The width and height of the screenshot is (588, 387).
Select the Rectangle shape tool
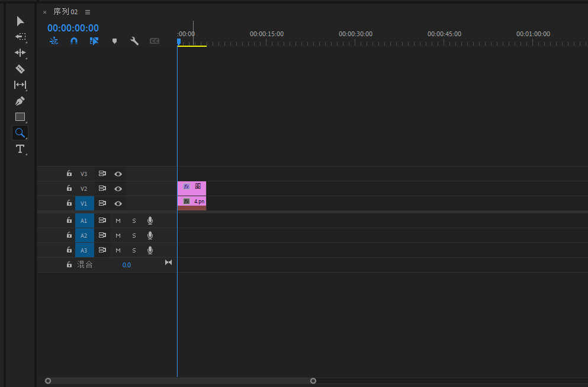[20, 117]
